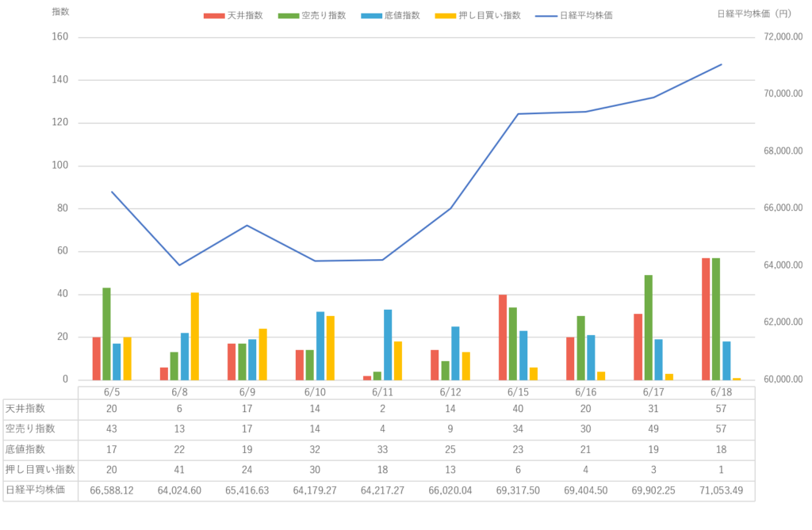812x530 pixels.
Task: Click the 69,404.50 price cell
Action: [586, 490]
